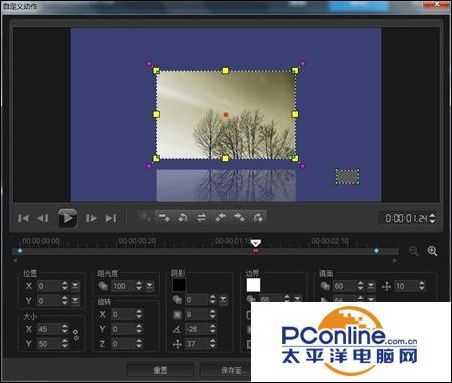
Task: Click the reverse keyframes icon
Action: (201, 218)
